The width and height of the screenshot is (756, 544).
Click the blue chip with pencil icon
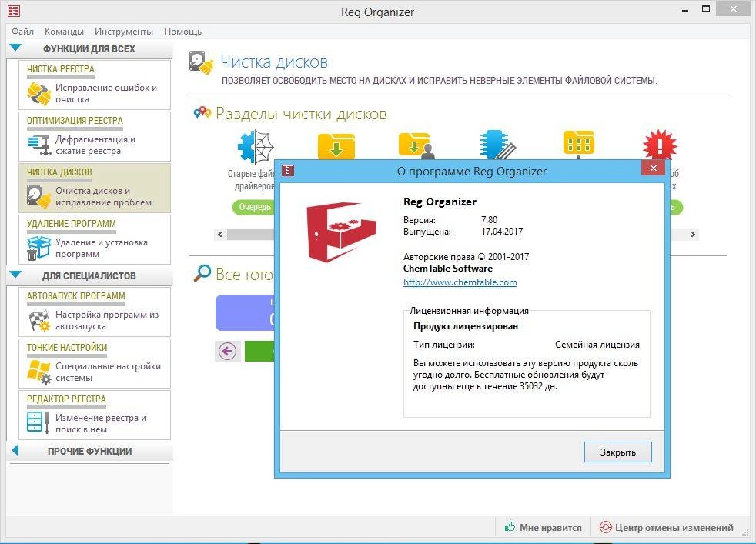click(x=497, y=145)
